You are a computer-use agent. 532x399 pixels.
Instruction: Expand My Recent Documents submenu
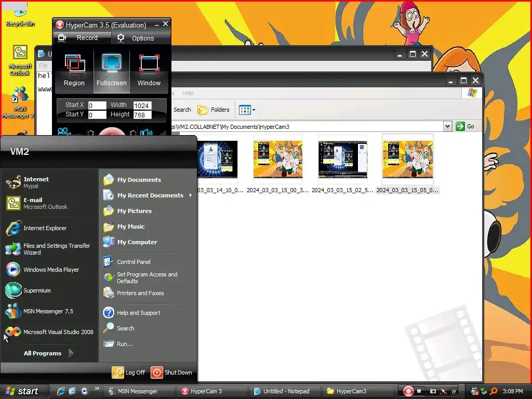[x=148, y=195]
